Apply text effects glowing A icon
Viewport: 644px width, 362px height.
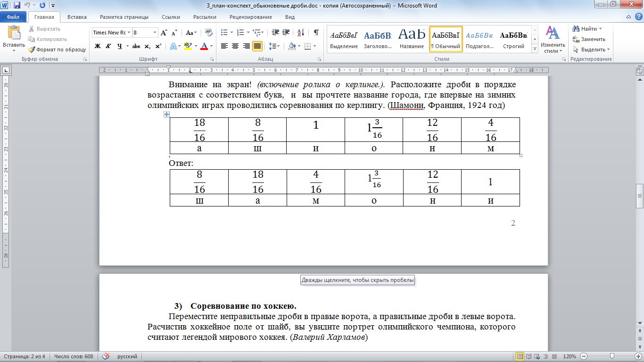click(x=173, y=46)
